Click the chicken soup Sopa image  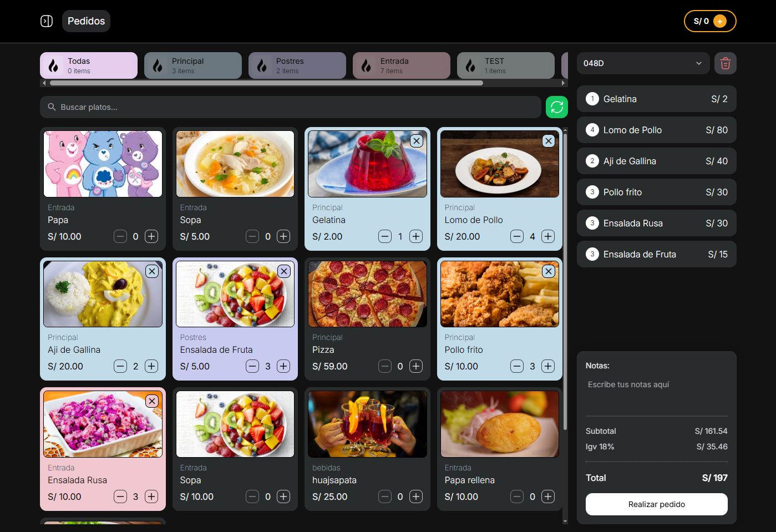(x=235, y=164)
